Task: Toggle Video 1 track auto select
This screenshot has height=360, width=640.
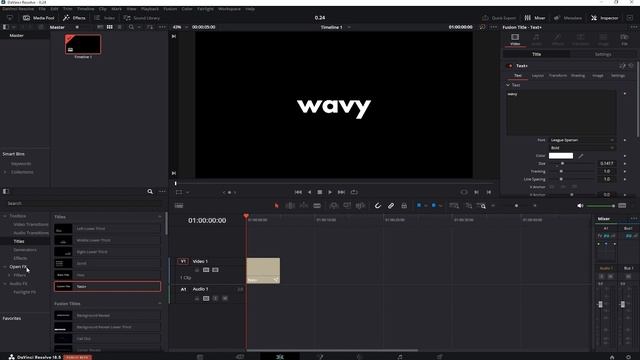Action: pyautogui.click(x=206, y=270)
